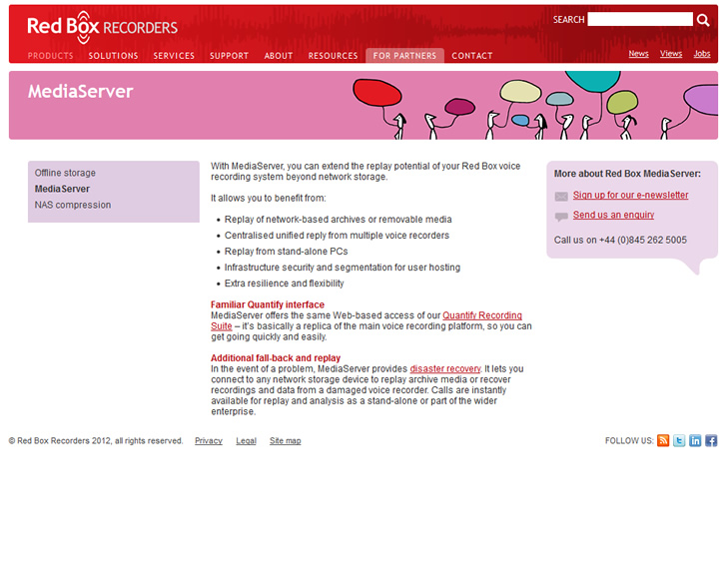Click the Additional fall-back and replay heading
This screenshot has width=728, height=561.
pyautogui.click(x=276, y=358)
